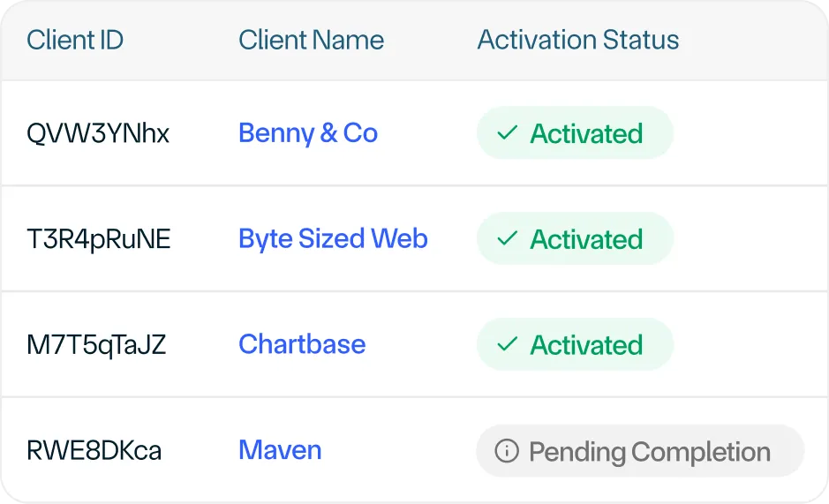Open the Byte Sized Web client link

tap(333, 239)
